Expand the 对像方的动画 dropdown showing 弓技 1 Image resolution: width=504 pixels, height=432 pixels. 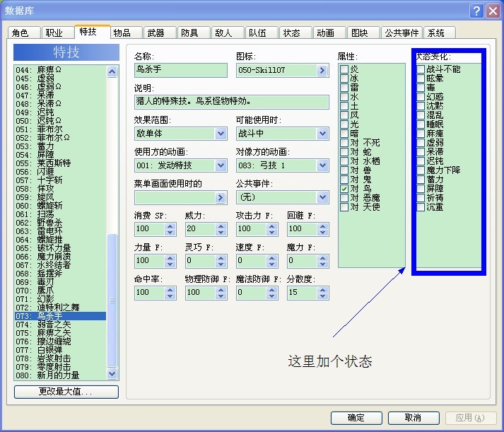(x=322, y=165)
